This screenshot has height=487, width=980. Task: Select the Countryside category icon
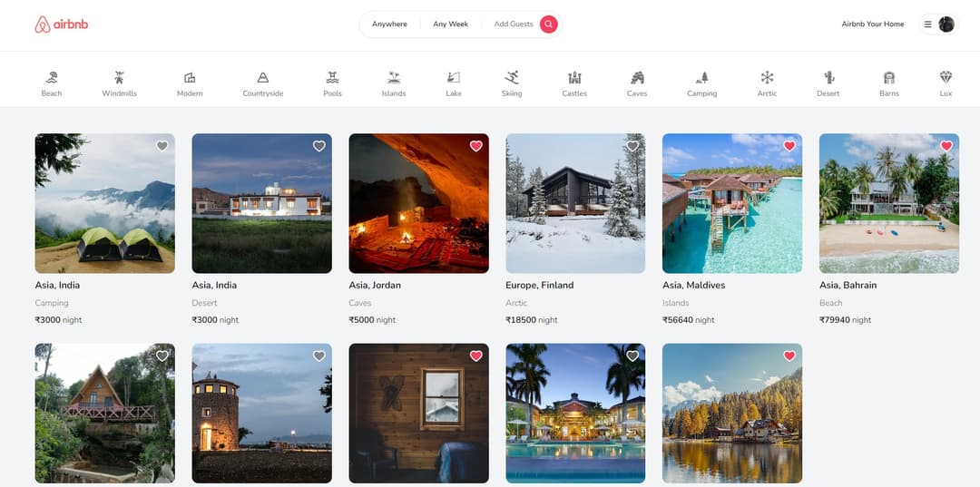click(x=263, y=77)
